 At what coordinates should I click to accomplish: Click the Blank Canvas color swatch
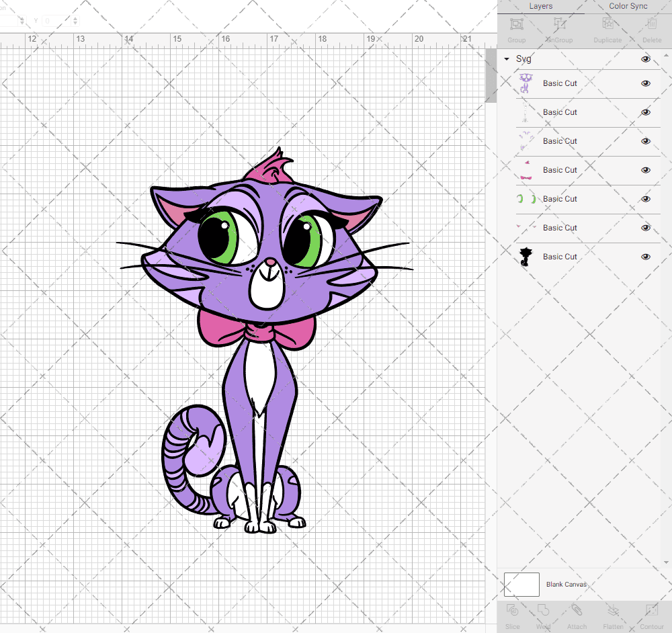pos(521,585)
